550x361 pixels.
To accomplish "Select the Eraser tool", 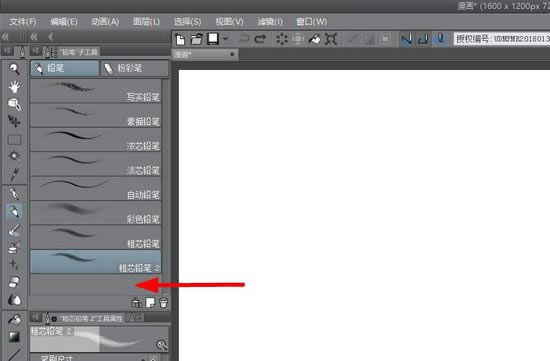I will (x=14, y=282).
